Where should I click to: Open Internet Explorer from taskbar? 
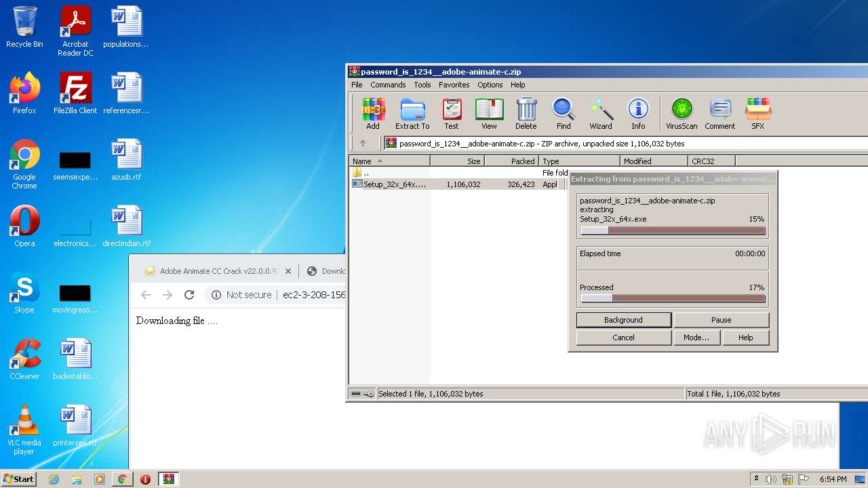pyautogui.click(x=54, y=479)
